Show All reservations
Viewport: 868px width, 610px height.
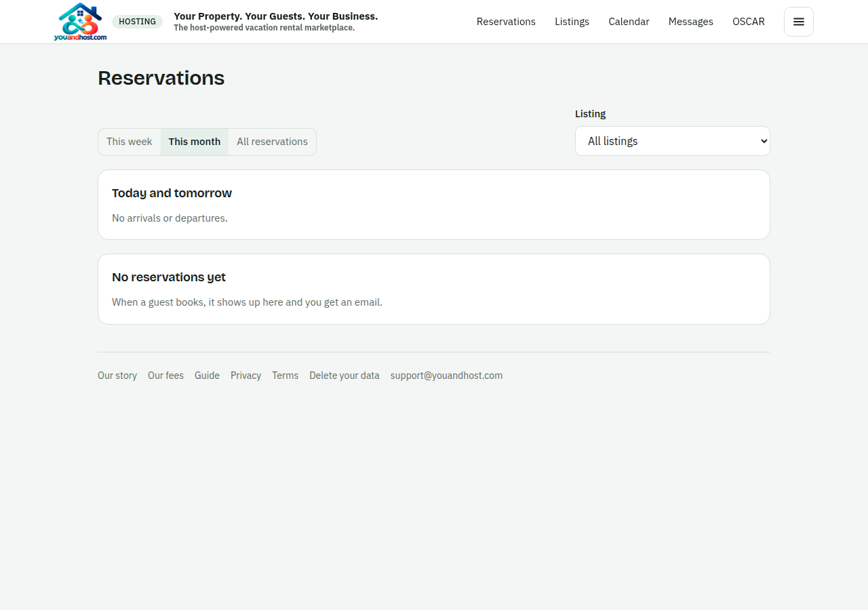(272, 142)
